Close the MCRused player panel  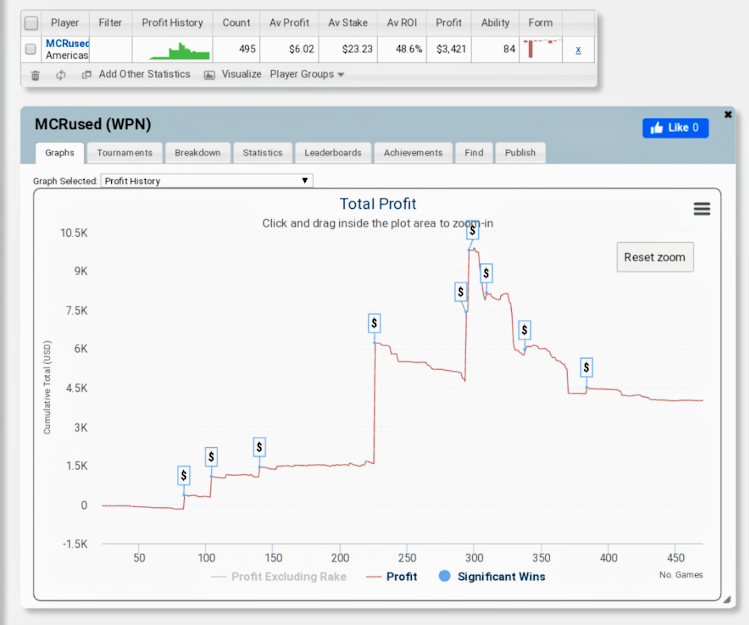(728, 114)
